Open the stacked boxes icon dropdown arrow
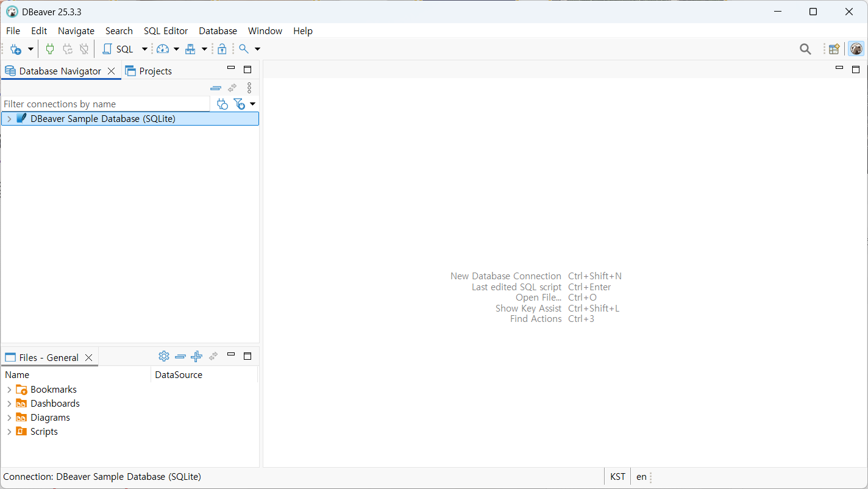This screenshot has height=489, width=868. (204, 49)
